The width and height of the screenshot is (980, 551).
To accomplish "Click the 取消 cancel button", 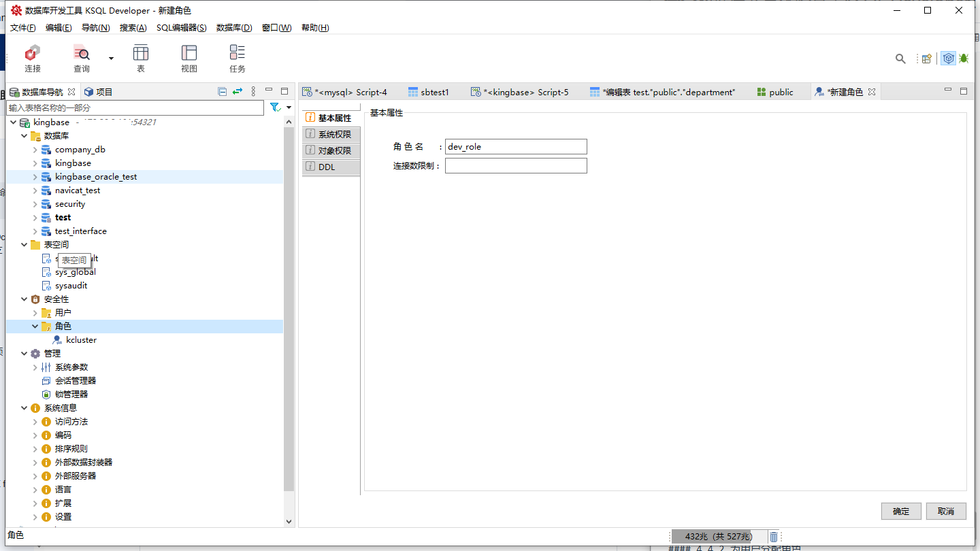I will [x=946, y=512].
